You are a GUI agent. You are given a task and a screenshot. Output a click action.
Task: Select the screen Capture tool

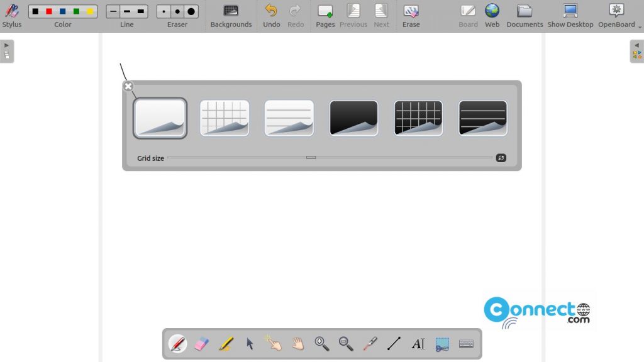(441, 343)
